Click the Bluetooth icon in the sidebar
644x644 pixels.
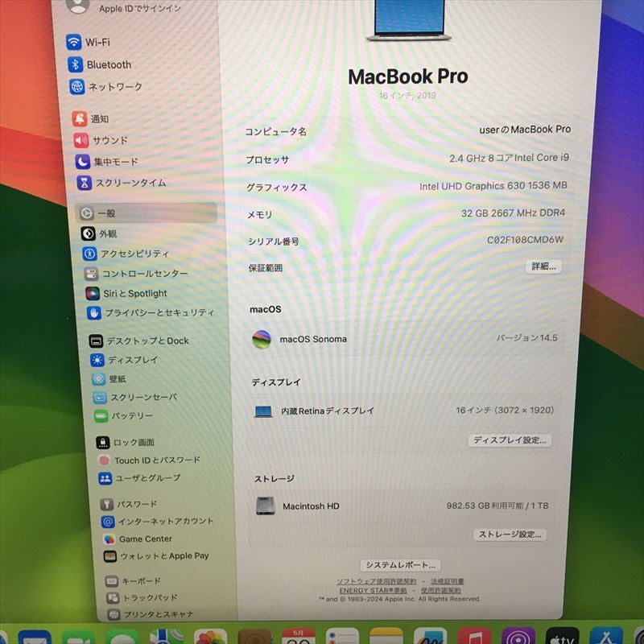pos(75,64)
